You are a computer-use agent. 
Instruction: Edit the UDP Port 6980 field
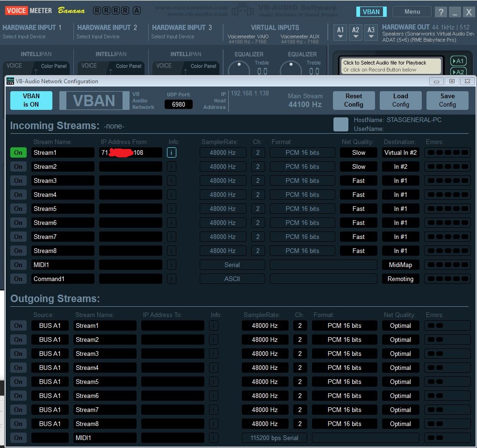pyautogui.click(x=179, y=104)
